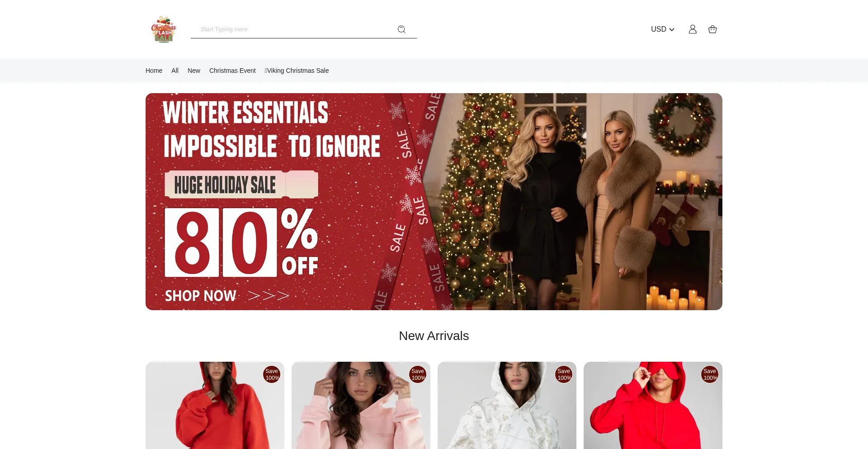Open the New menu item
Image resolution: width=868 pixels, height=449 pixels.
pos(194,71)
